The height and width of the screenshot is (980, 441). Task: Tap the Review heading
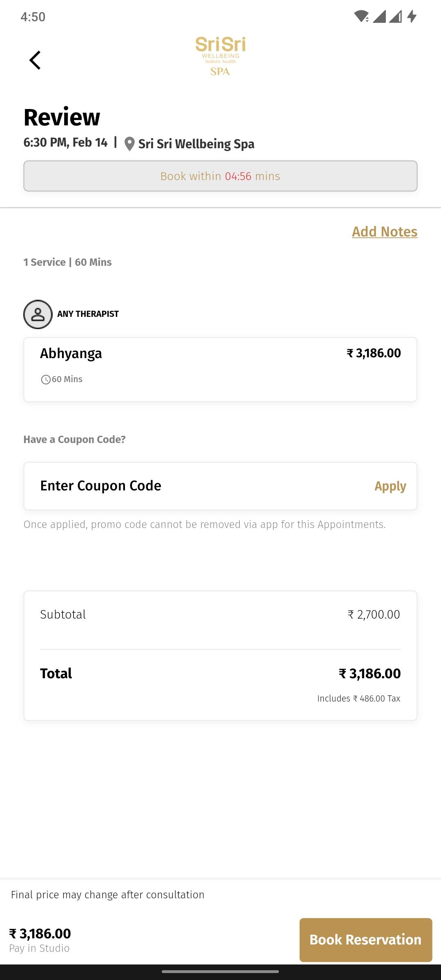[x=62, y=118]
